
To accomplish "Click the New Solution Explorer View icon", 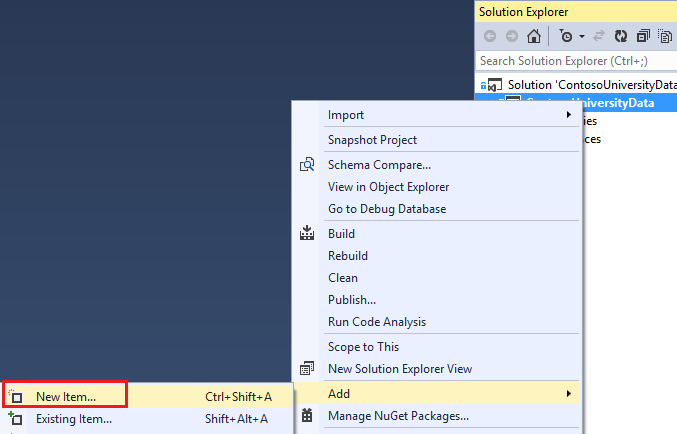I will (307, 369).
